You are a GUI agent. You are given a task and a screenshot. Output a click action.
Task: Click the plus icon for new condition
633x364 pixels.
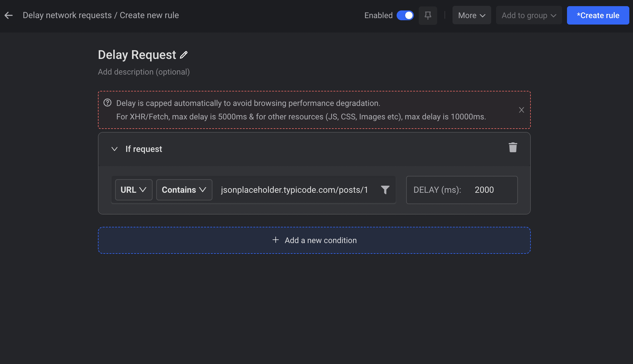[275, 240]
